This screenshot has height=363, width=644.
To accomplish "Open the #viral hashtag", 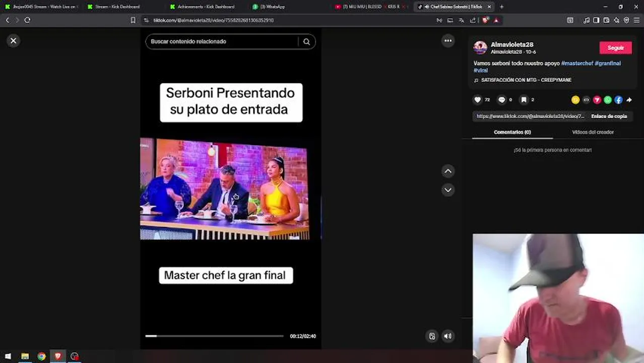I will (x=481, y=71).
